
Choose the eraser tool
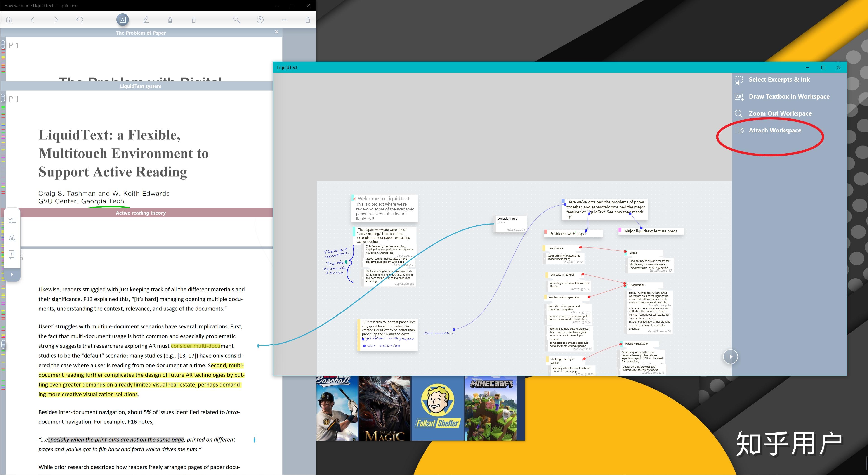pyautogui.click(x=193, y=19)
